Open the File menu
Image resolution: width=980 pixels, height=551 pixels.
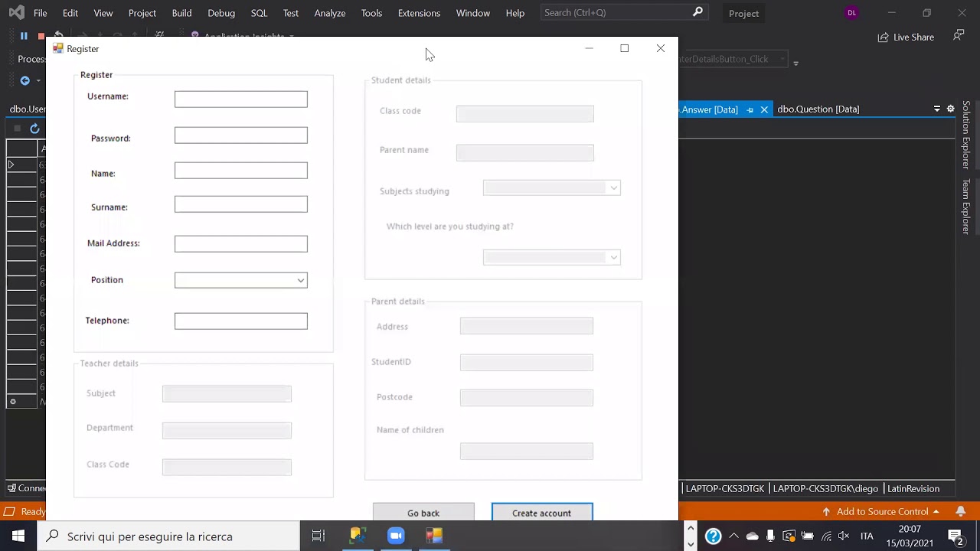pos(40,13)
